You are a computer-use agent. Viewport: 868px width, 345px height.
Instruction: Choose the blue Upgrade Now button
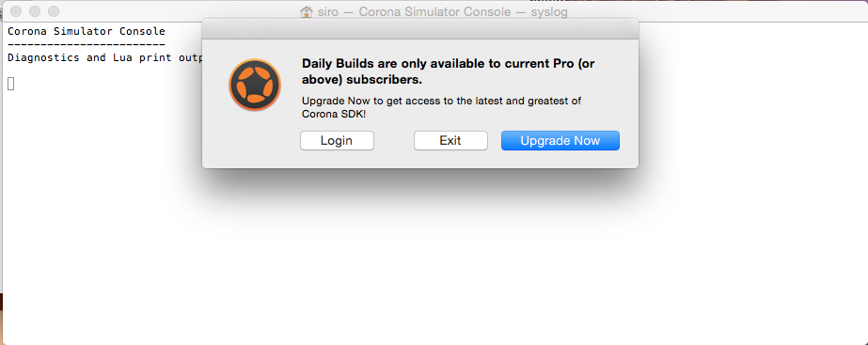pos(560,141)
